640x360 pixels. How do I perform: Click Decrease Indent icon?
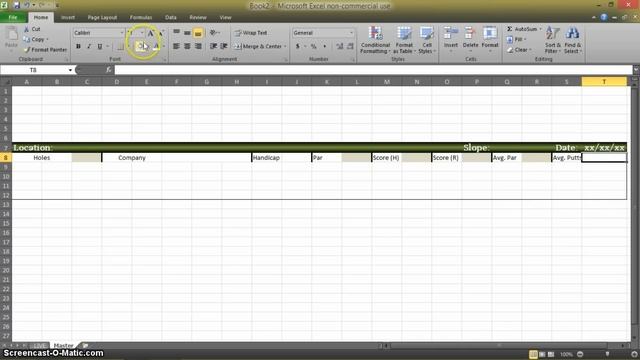point(213,47)
